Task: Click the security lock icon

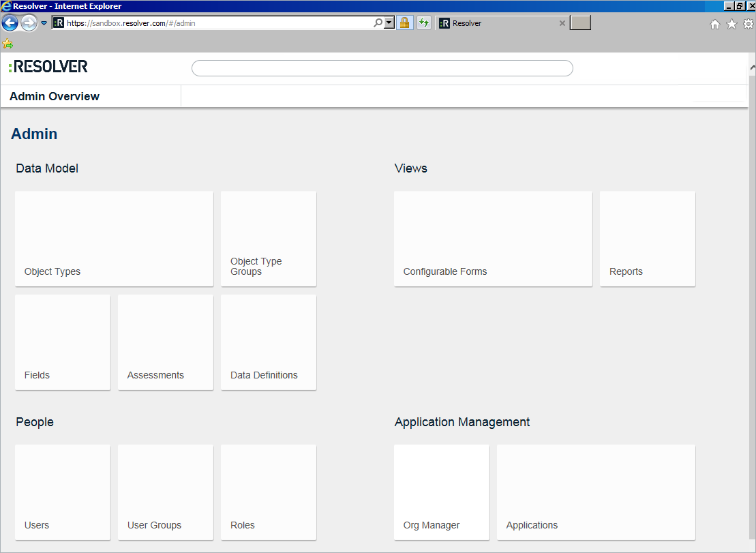Action: click(404, 23)
